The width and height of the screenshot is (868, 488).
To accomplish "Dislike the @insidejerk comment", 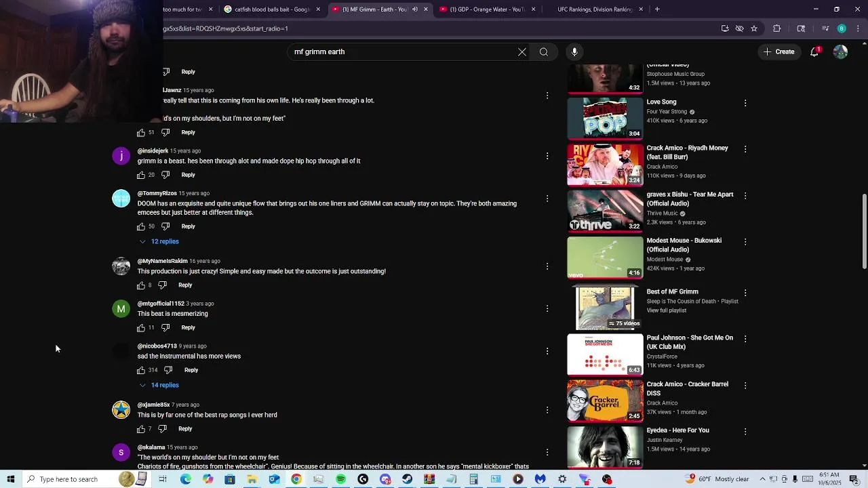I will tap(165, 175).
